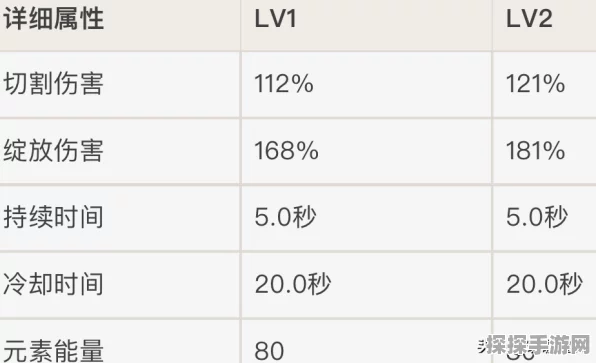596x363 pixels.
Task: Select the 20.0秒 cell under LV2
Action: [x=544, y=284]
